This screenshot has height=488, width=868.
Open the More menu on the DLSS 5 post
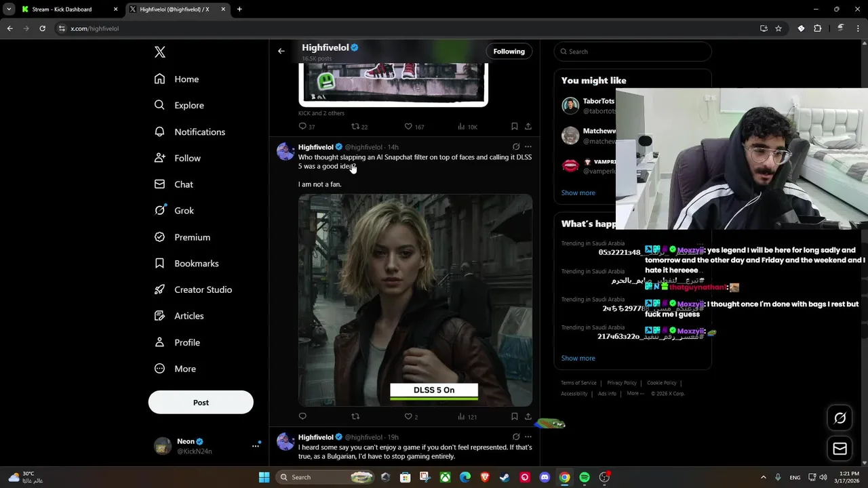(528, 146)
